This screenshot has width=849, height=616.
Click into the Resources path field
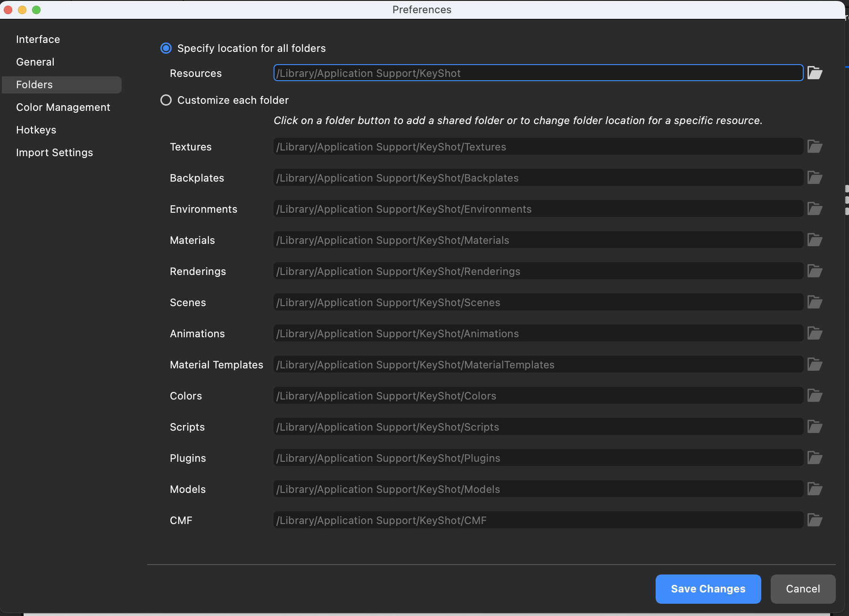538,73
